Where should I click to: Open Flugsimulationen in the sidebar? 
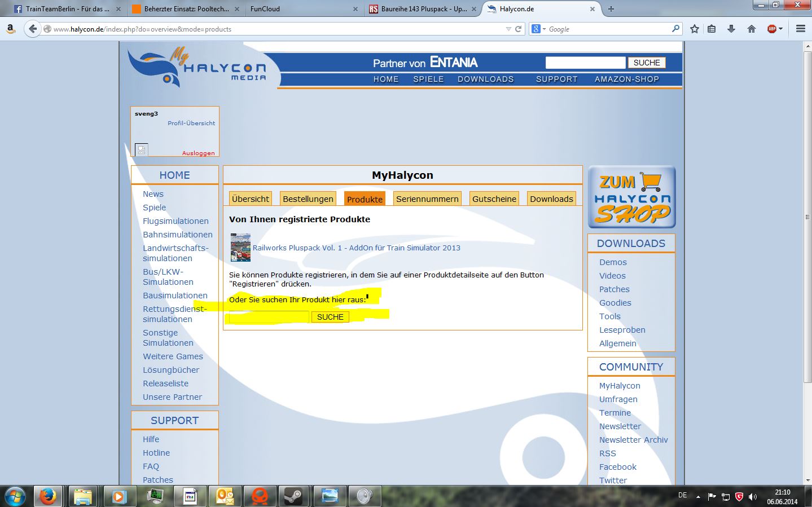175,221
